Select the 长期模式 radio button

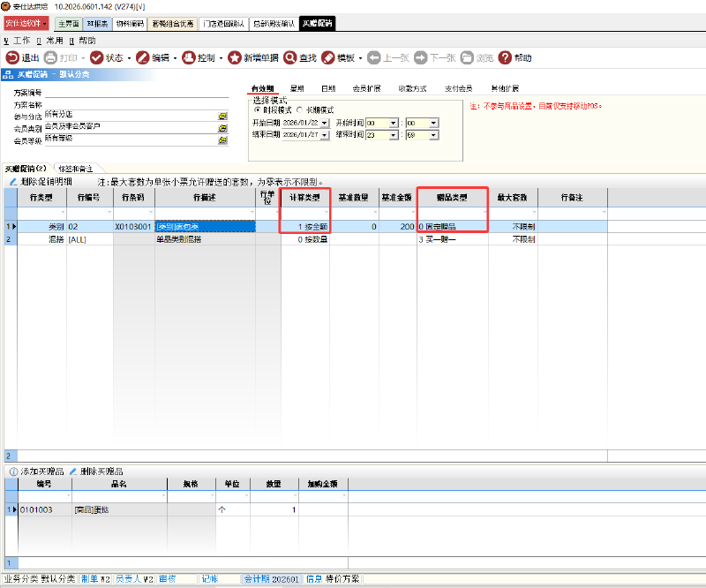point(299,109)
